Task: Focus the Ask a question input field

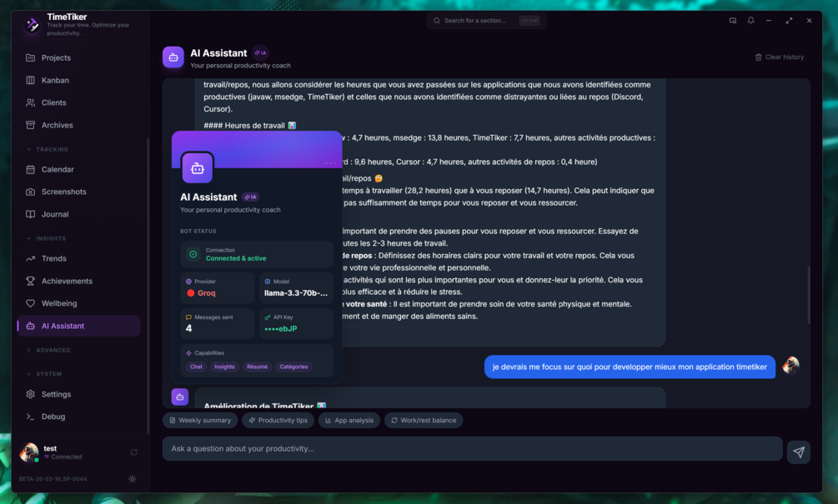Action: pos(473,448)
